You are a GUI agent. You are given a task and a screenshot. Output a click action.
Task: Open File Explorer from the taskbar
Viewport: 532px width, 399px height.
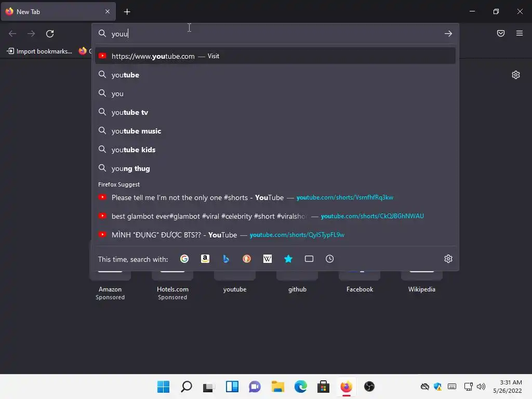[277, 387]
